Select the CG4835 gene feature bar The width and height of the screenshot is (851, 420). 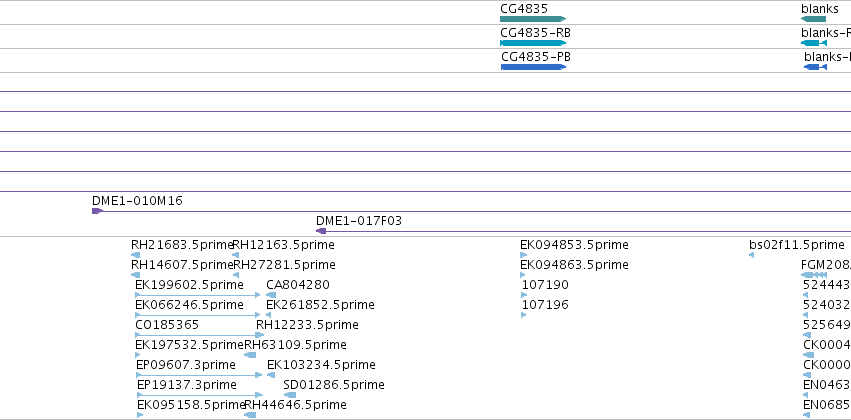(533, 19)
